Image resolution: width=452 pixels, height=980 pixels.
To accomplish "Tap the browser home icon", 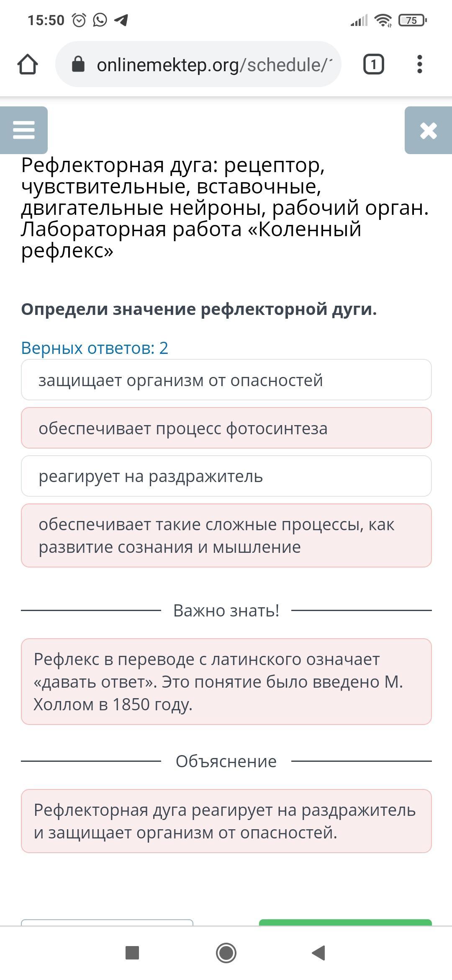I will [28, 64].
